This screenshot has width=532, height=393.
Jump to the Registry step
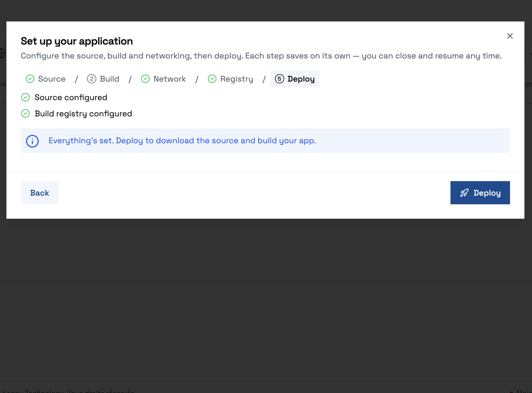pos(230,79)
